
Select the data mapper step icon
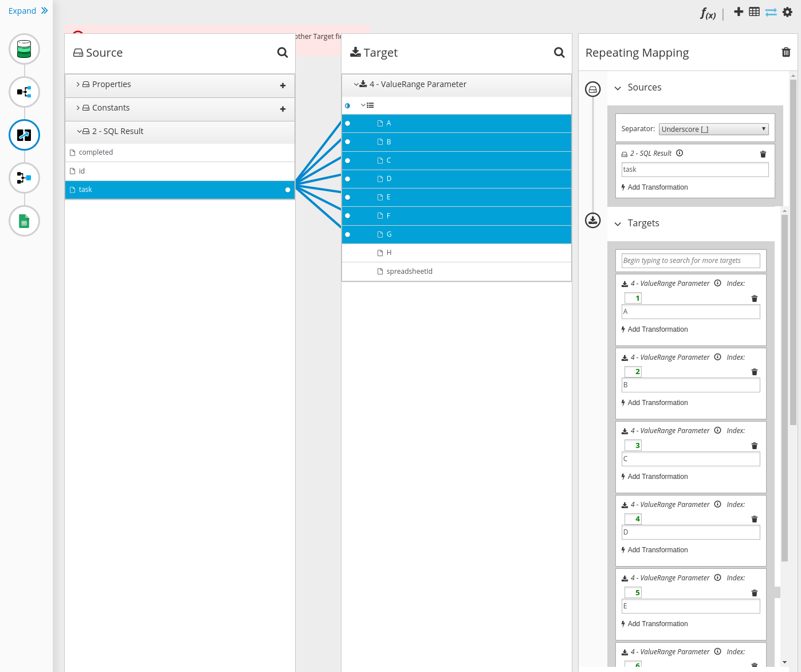24,135
